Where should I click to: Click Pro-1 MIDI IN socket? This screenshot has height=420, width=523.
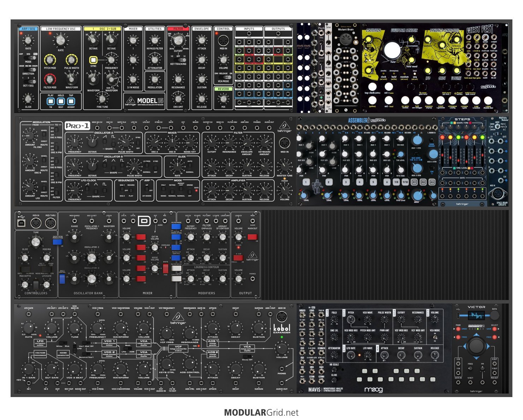[285, 143]
